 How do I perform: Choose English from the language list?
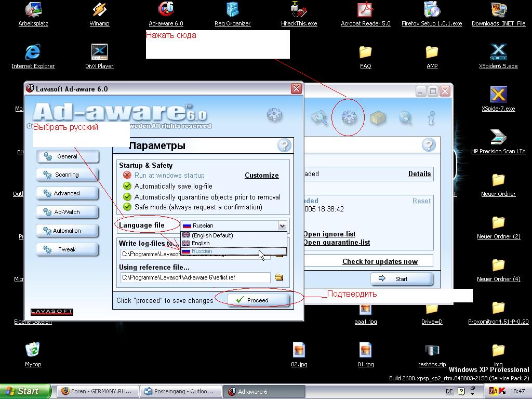pyautogui.click(x=234, y=243)
